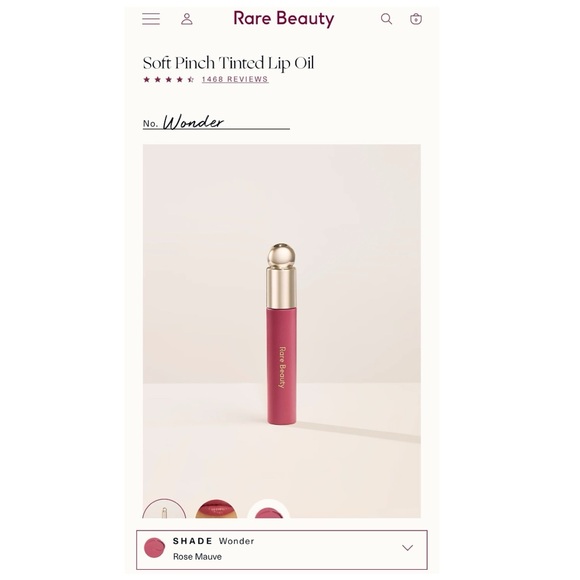Select the lips close-up thumbnail
Image resolution: width=580 pixels, height=580 pixels.
click(x=216, y=509)
